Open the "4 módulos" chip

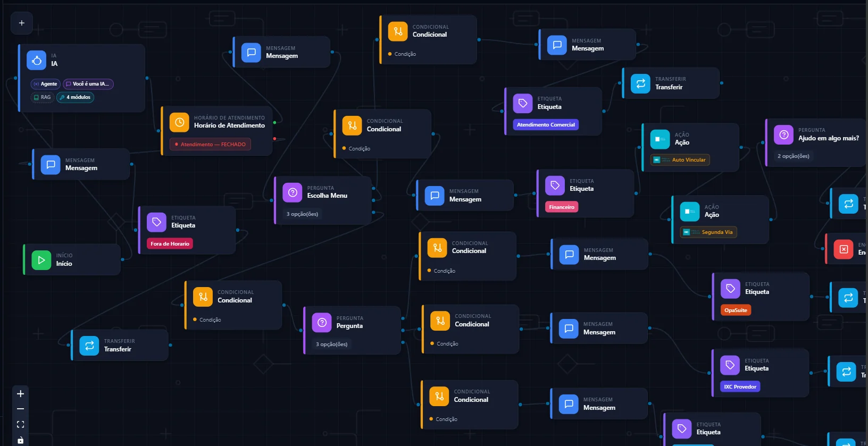click(x=75, y=97)
